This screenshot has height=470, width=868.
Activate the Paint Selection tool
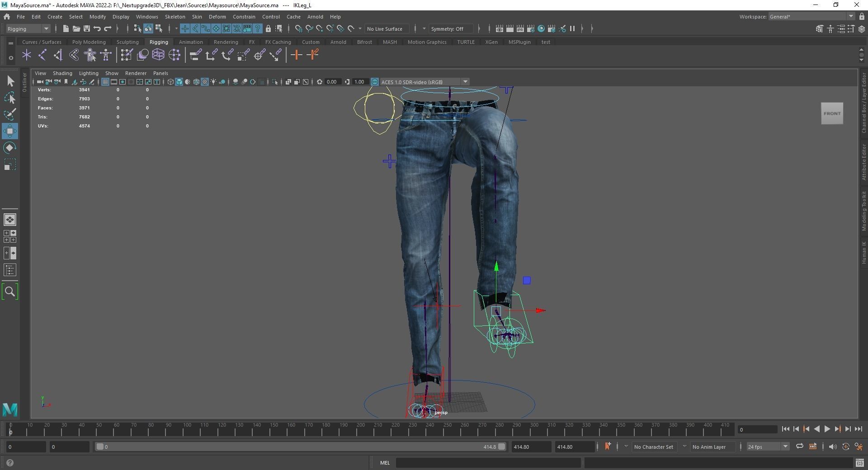point(10,114)
